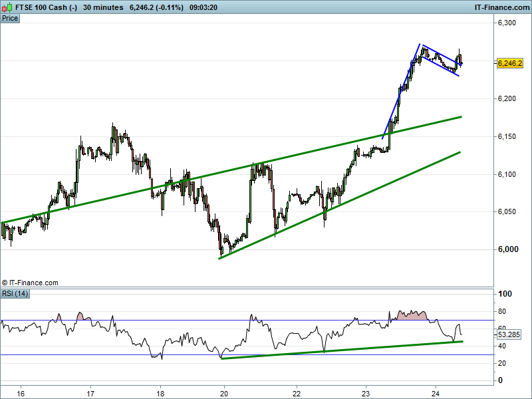
Task: Click the candlestick chart icon in title bar
Action: click(7, 7)
